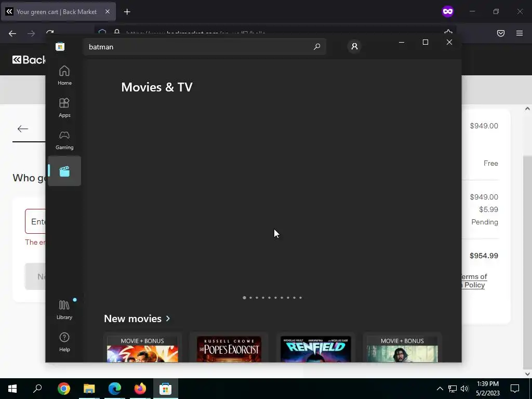
Task: Click the Back Market page scrollbar up arrow
Action: pyautogui.click(x=527, y=109)
